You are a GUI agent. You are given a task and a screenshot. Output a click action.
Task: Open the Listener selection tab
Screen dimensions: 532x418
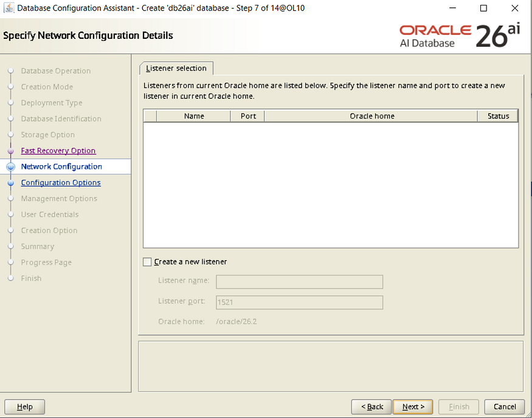click(176, 68)
